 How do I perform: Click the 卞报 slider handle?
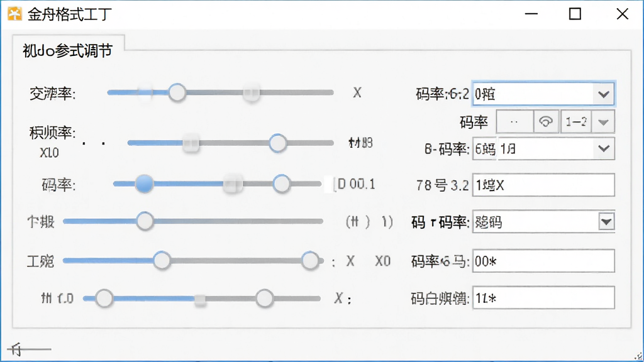pos(145,221)
